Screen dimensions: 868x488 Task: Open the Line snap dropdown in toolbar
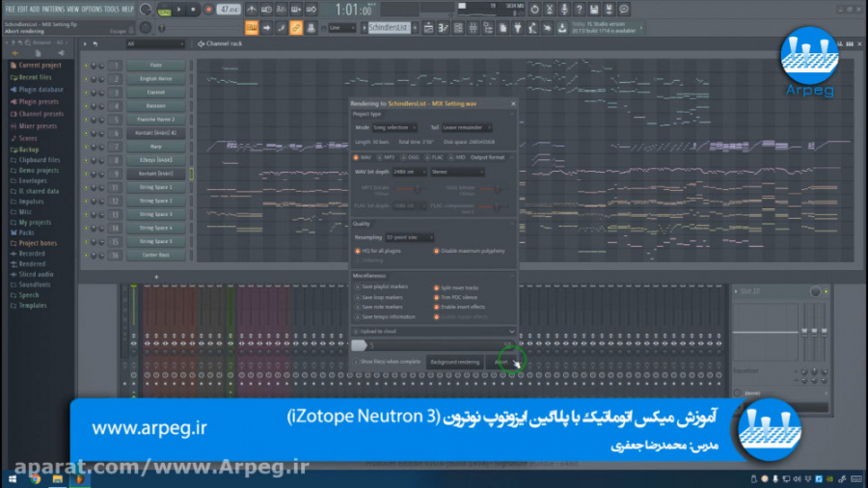(341, 28)
